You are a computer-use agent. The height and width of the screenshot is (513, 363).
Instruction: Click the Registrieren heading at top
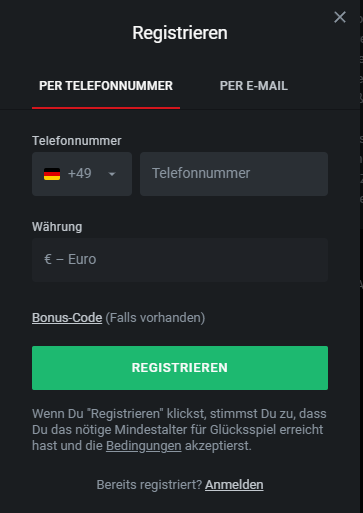pyautogui.click(x=180, y=33)
